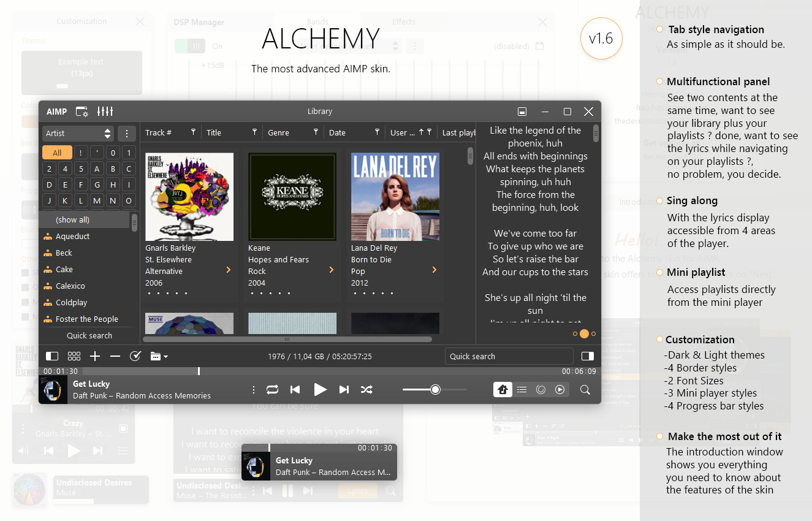Click the lyrics panel vertical scrollbar
Image resolution: width=812 pixels, height=521 pixels.
coord(596,134)
